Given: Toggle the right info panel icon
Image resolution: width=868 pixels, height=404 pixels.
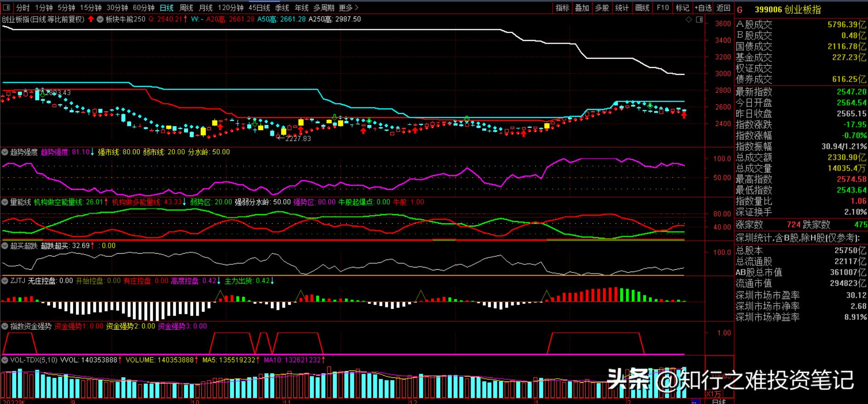Looking at the screenshot, I should (699, 19).
